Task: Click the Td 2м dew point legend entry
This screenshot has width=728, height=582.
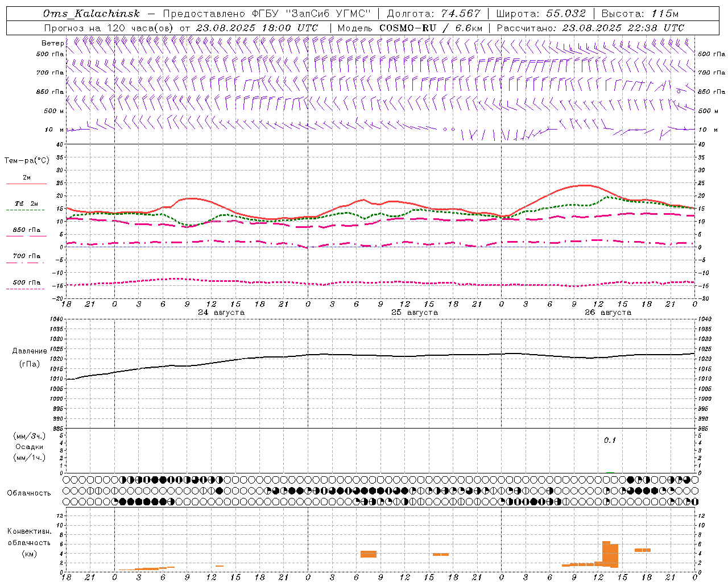Action: pyautogui.click(x=26, y=204)
